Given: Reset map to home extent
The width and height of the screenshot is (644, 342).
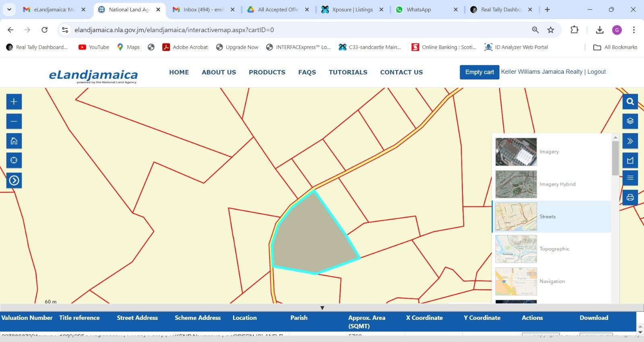Looking at the screenshot, I should [x=14, y=141].
